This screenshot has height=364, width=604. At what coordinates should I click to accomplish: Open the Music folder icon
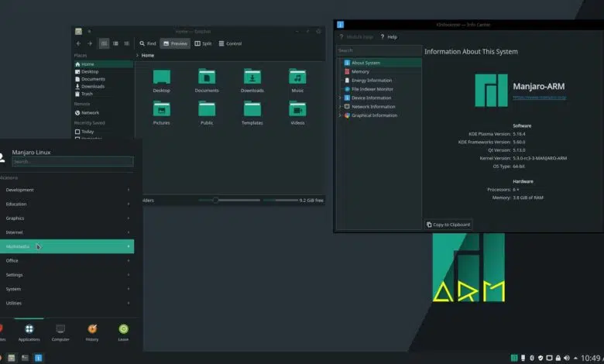[x=297, y=81]
